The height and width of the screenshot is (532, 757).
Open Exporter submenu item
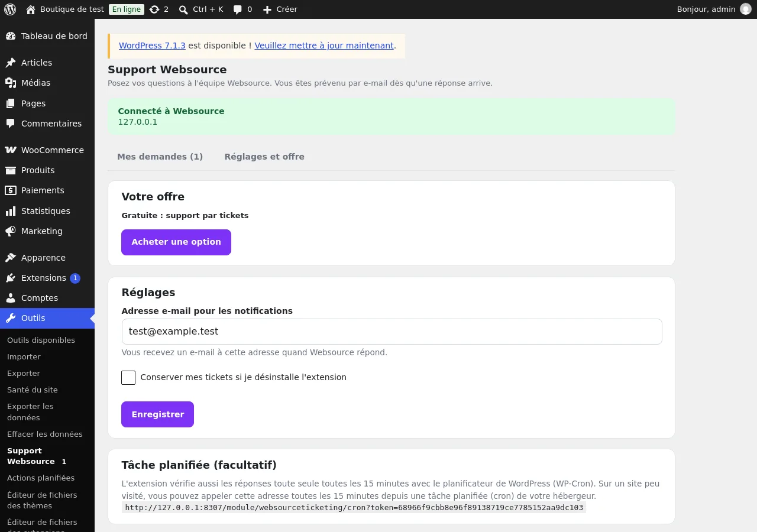24,374
